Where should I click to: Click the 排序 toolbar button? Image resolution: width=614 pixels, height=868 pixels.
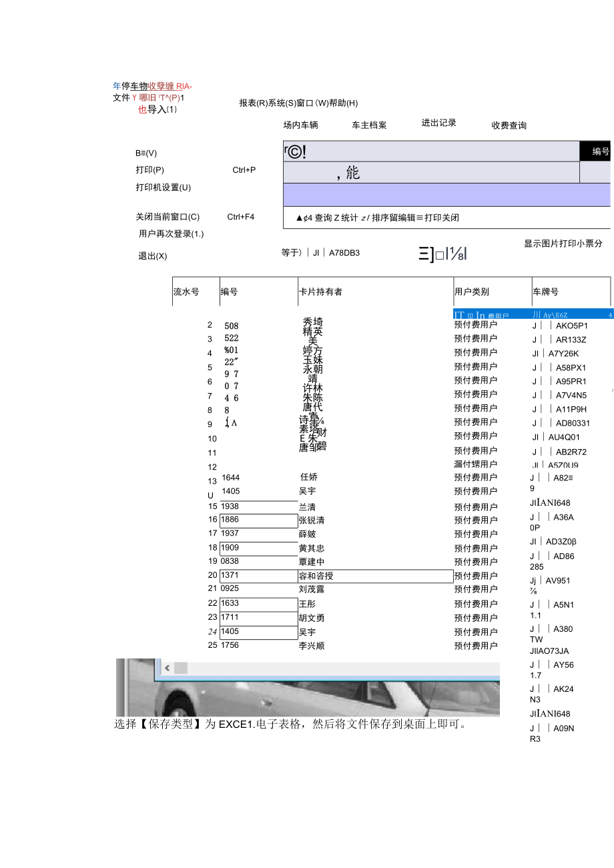click(x=380, y=218)
